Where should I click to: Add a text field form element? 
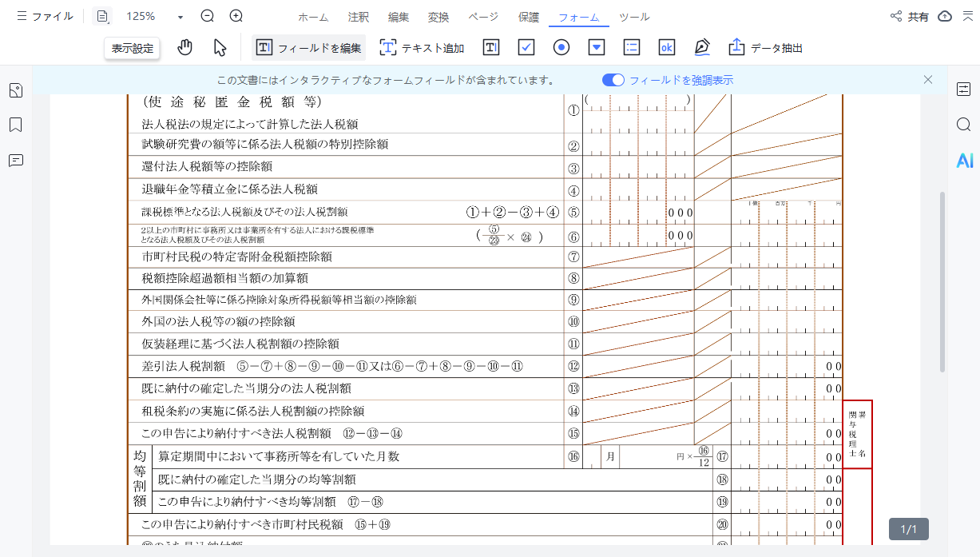491,48
